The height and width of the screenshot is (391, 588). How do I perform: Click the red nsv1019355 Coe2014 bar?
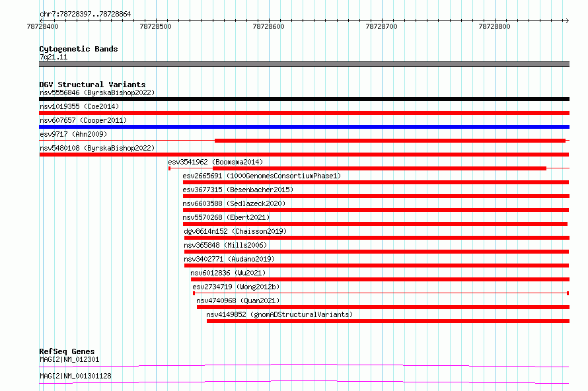click(304, 113)
